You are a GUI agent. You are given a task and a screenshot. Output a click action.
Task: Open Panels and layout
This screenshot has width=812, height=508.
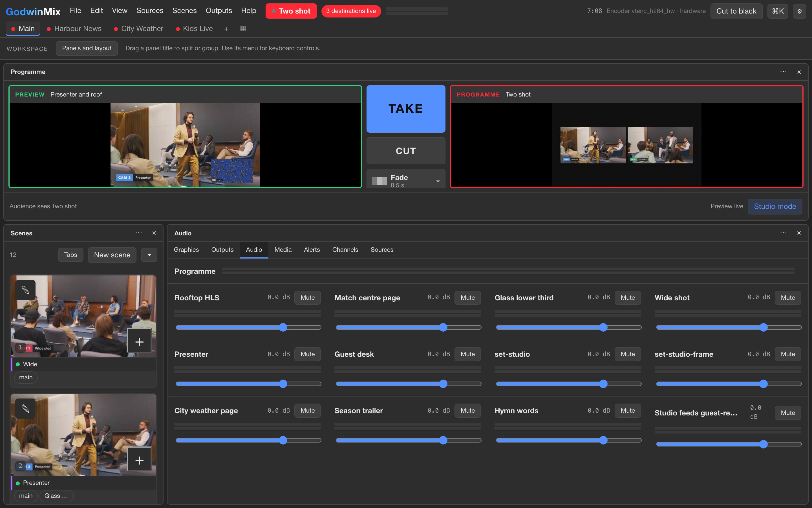pyautogui.click(x=87, y=48)
